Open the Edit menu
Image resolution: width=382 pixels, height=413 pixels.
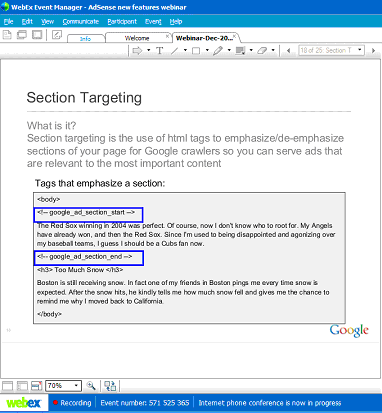(27, 22)
